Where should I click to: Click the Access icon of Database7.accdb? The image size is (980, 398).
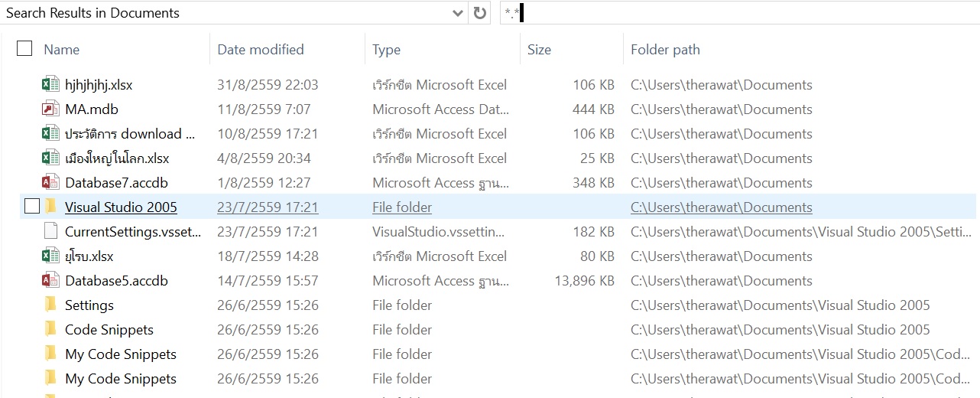coord(50,183)
